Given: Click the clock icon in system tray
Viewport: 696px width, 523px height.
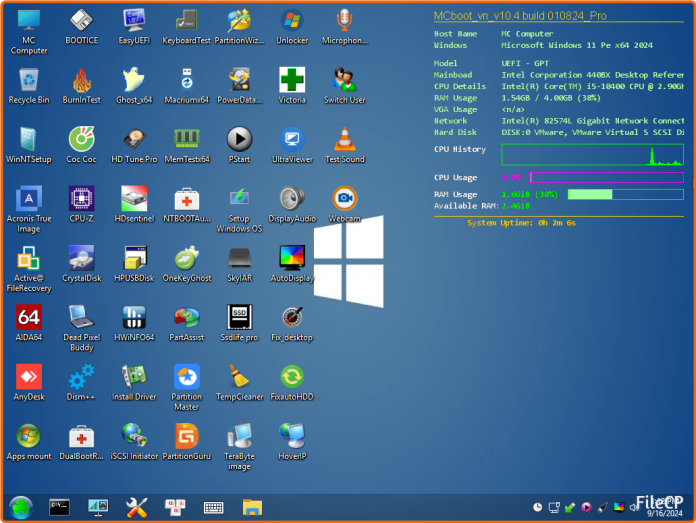Looking at the screenshot, I should (x=538, y=507).
